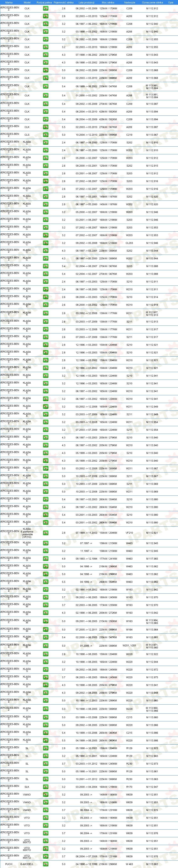Click fuel icon in the PUCH G-MODELL row
178x868 pixels.
[x=46, y=864]
